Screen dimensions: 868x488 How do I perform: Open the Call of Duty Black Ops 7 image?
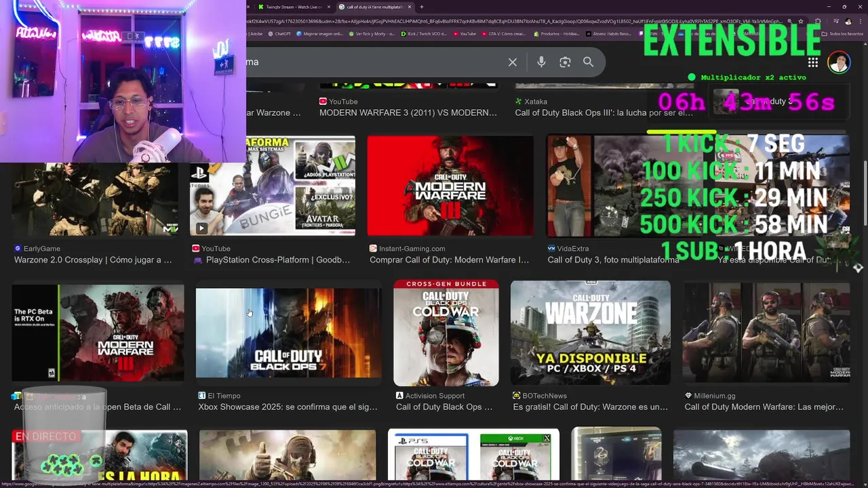(x=288, y=333)
